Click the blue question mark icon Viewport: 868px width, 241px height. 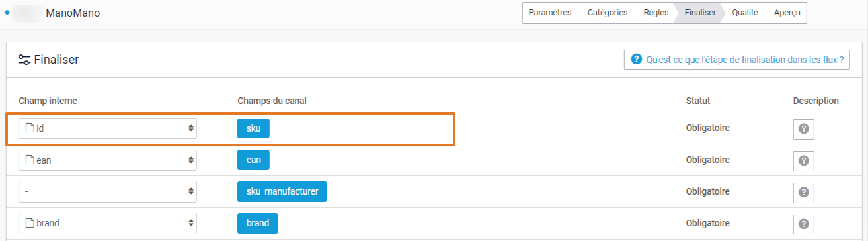point(637,59)
